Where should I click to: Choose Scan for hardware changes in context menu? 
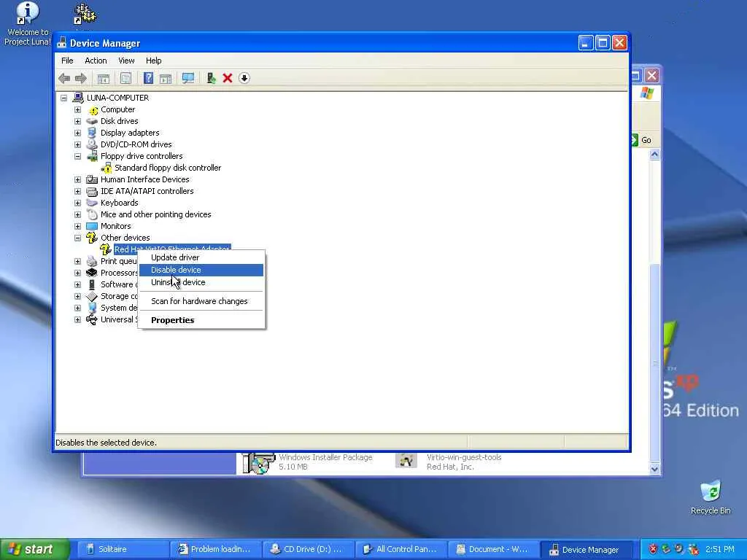pos(201,301)
